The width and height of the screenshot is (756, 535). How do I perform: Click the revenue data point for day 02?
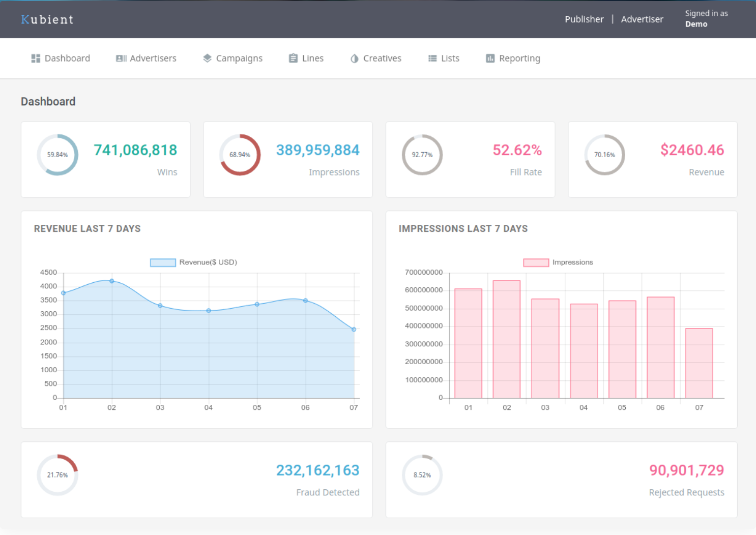pyautogui.click(x=112, y=281)
